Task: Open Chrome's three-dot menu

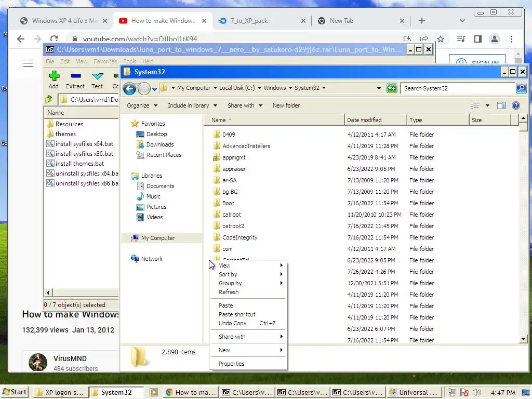Action: [511, 39]
